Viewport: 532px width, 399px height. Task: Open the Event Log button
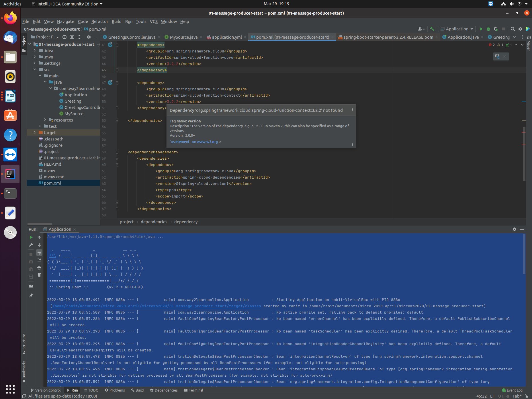[x=512, y=390]
